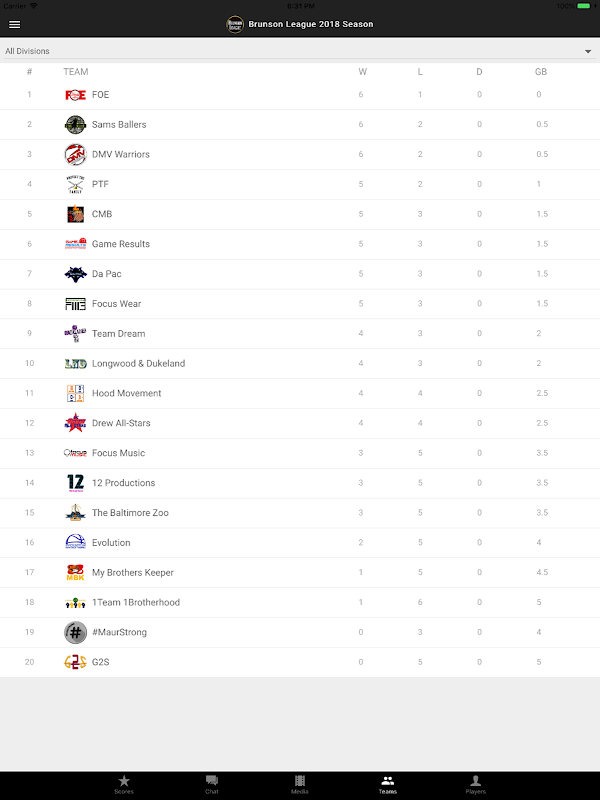
Task: Open the G2S team logo
Action: (x=75, y=662)
